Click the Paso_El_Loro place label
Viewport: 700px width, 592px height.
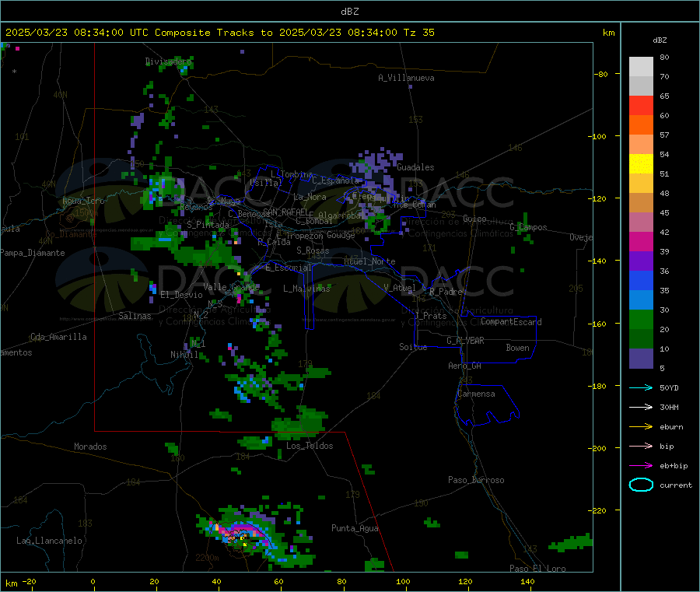(x=537, y=569)
